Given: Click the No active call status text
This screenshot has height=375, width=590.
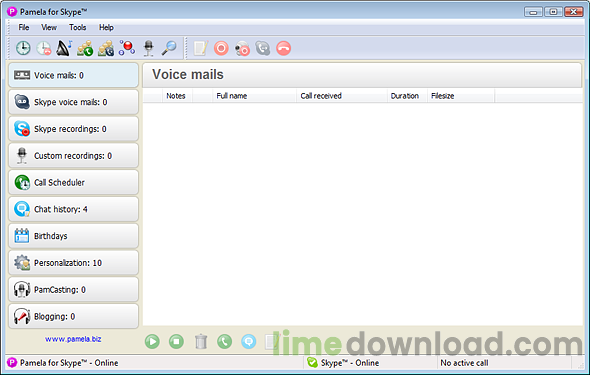Looking at the screenshot, I should [464, 363].
